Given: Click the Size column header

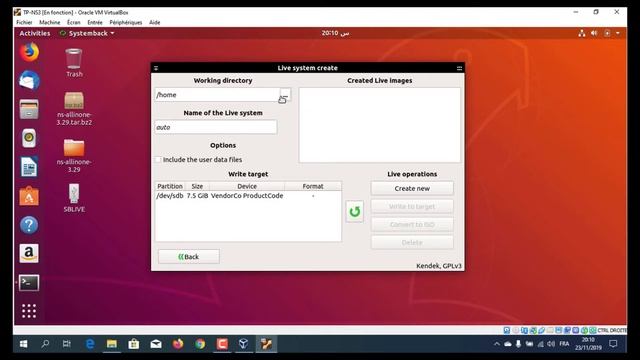Looking at the screenshot, I should (x=197, y=186).
